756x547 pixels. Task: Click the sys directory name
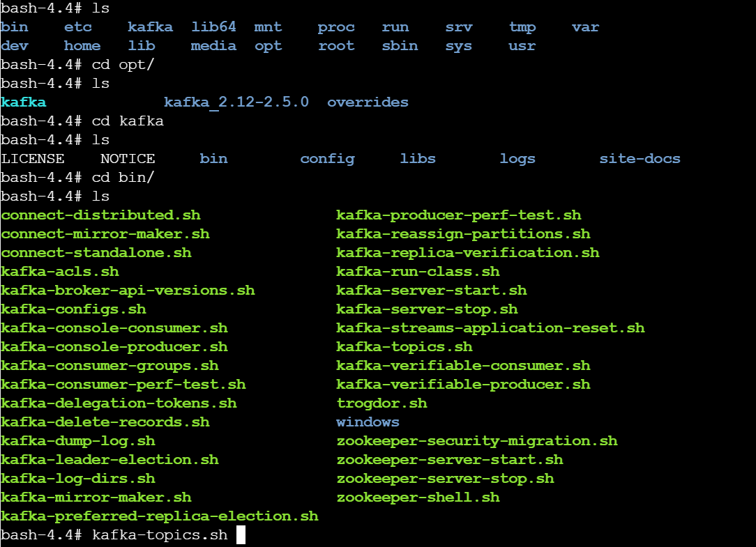pyautogui.click(x=458, y=46)
